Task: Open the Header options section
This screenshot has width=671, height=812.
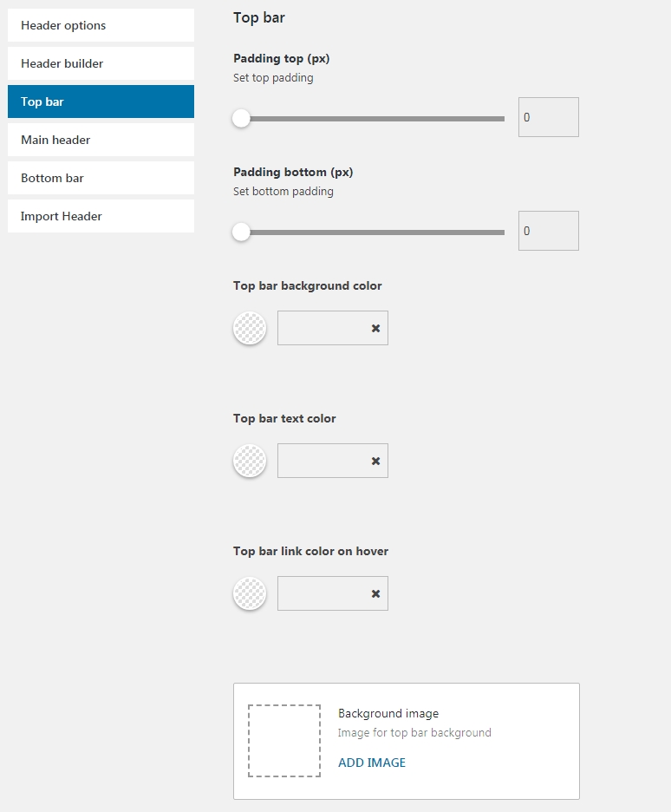Action: (101, 25)
